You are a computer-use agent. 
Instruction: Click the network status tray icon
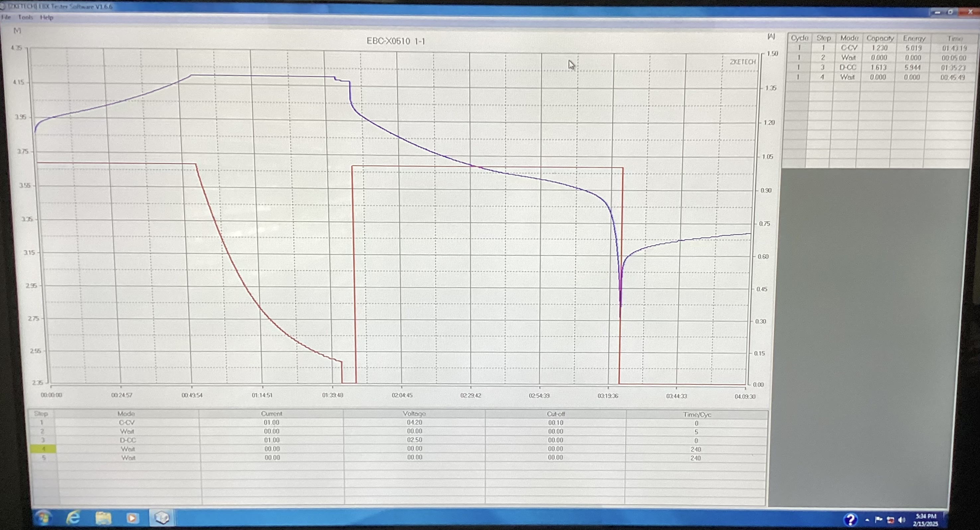click(x=890, y=520)
